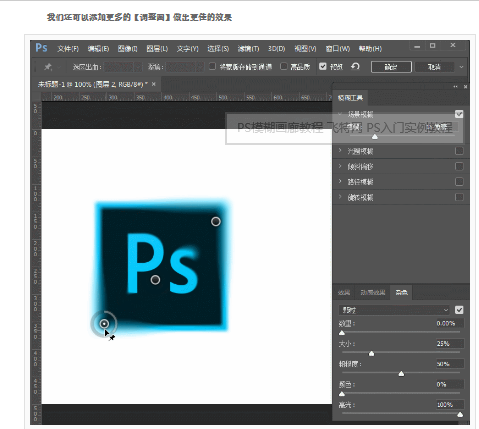Open the 窗口(W) menu
This screenshot has width=479, height=429.
point(338,49)
